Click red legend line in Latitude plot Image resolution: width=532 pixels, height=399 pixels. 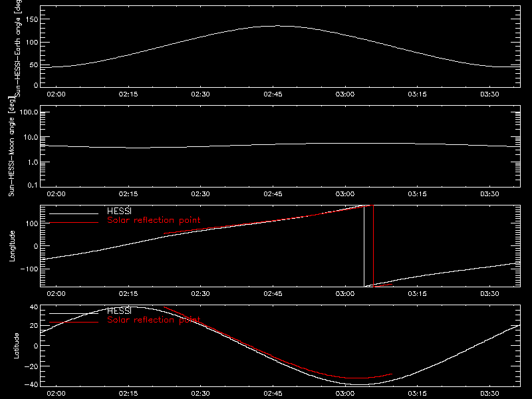coord(74,323)
